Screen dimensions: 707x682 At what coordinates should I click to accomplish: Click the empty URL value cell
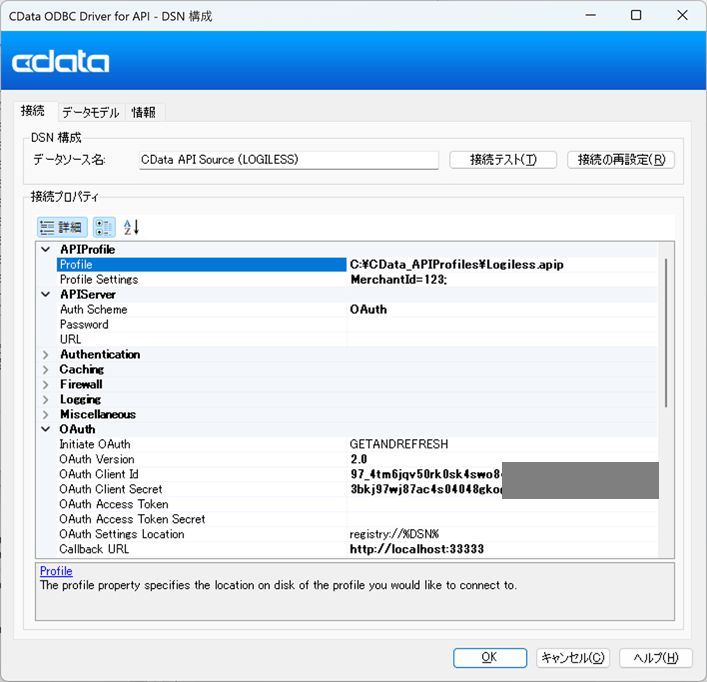(502, 339)
